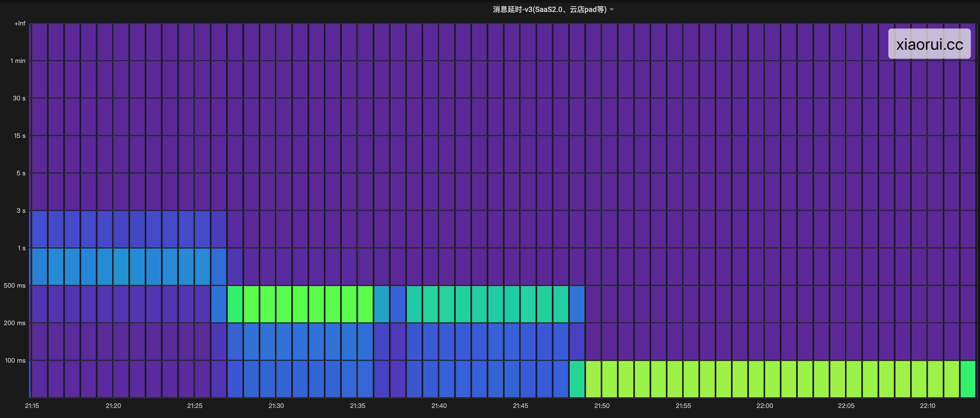Click the 21:50 time axis label
980x418 pixels.
tap(602, 406)
